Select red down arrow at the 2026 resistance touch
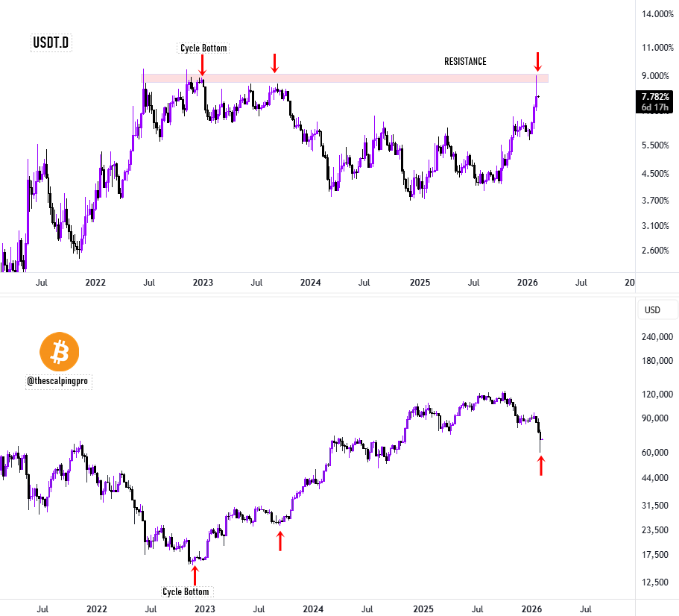This screenshot has height=616, width=679. point(539,61)
